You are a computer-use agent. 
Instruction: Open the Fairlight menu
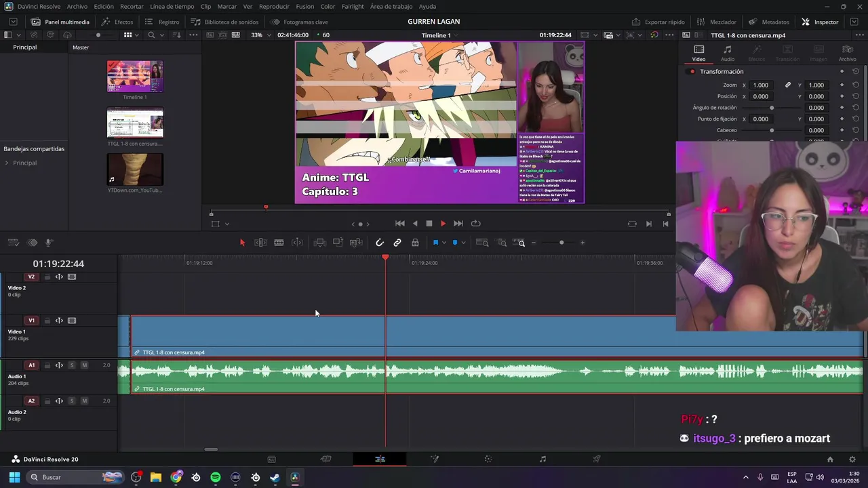coord(353,6)
